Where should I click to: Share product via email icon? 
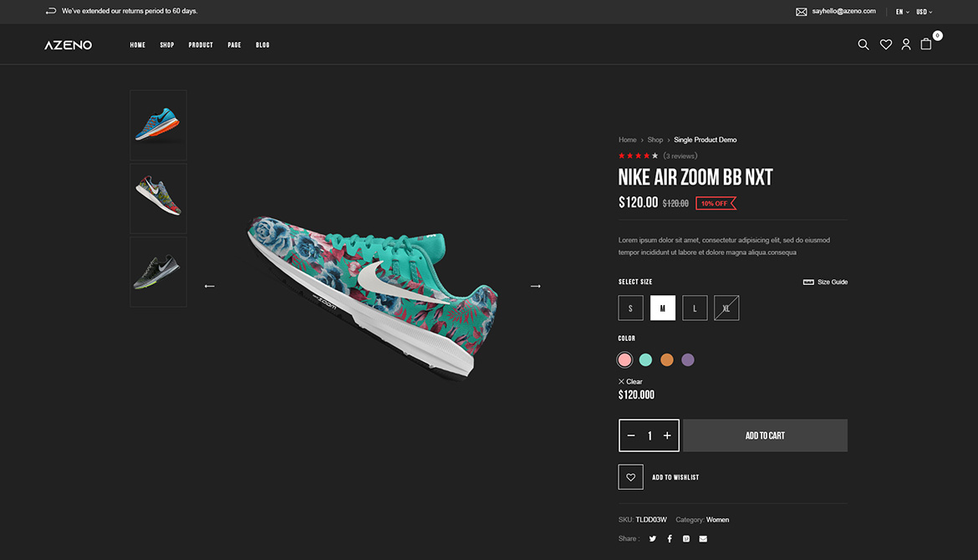[x=703, y=539]
